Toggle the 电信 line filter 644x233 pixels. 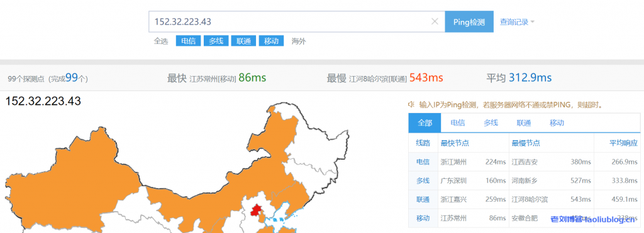[x=189, y=41]
